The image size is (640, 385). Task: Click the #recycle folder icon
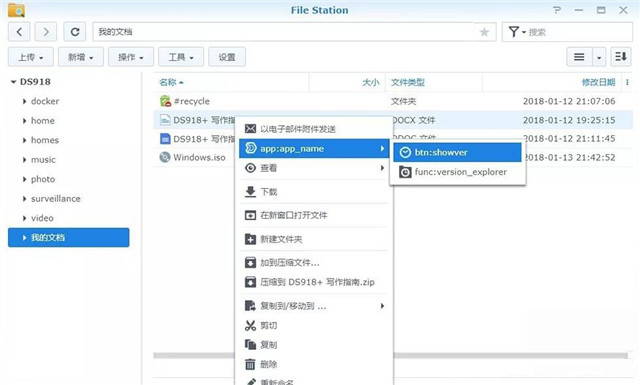165,101
